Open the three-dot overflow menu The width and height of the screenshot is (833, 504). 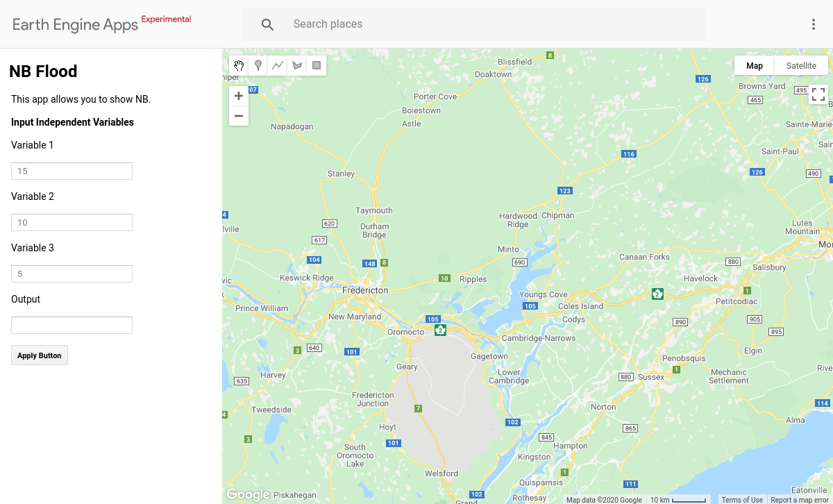point(813,24)
